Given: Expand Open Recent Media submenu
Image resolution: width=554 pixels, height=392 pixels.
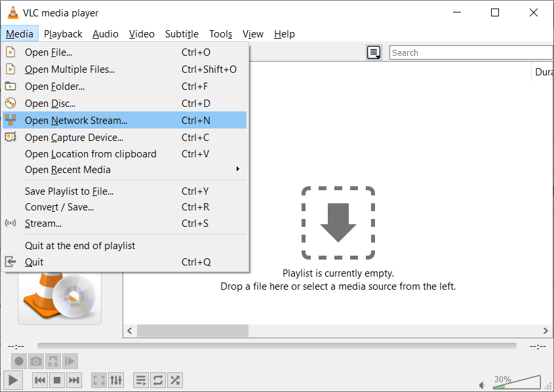Looking at the screenshot, I should click(125, 170).
